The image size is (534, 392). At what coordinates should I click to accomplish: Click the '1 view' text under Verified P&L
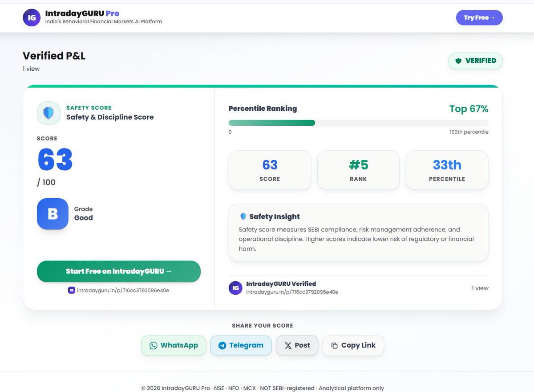click(31, 68)
